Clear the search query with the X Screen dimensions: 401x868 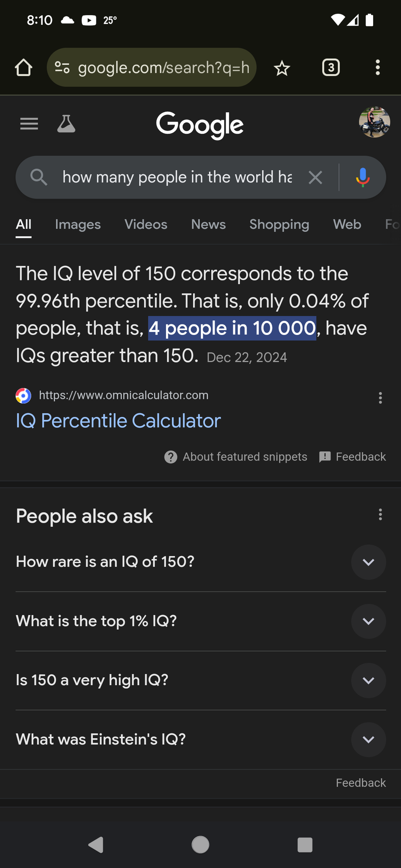pyautogui.click(x=315, y=177)
